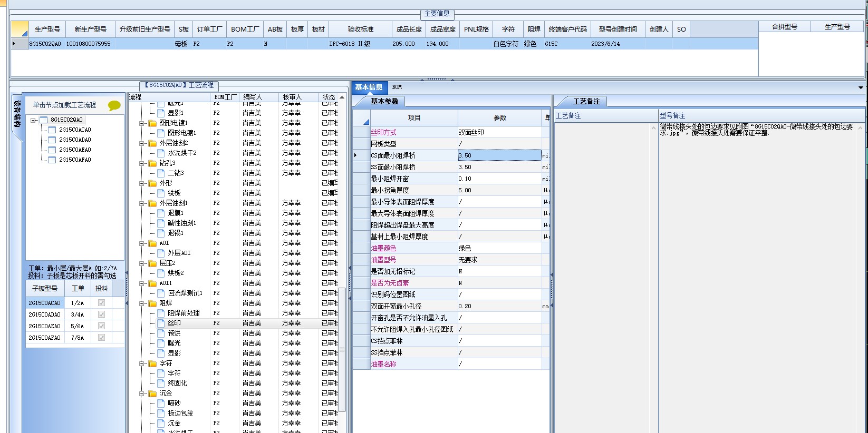Switch to the 基本信息 tab
This screenshot has height=433, width=868.
click(369, 87)
